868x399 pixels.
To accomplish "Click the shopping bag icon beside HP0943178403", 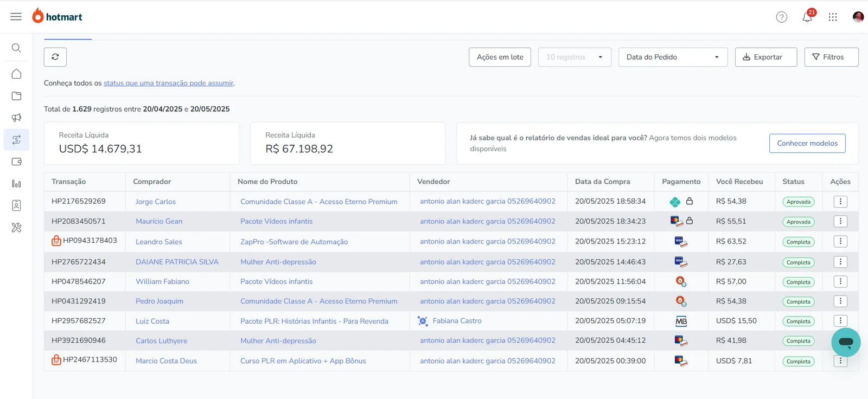I will click(56, 241).
